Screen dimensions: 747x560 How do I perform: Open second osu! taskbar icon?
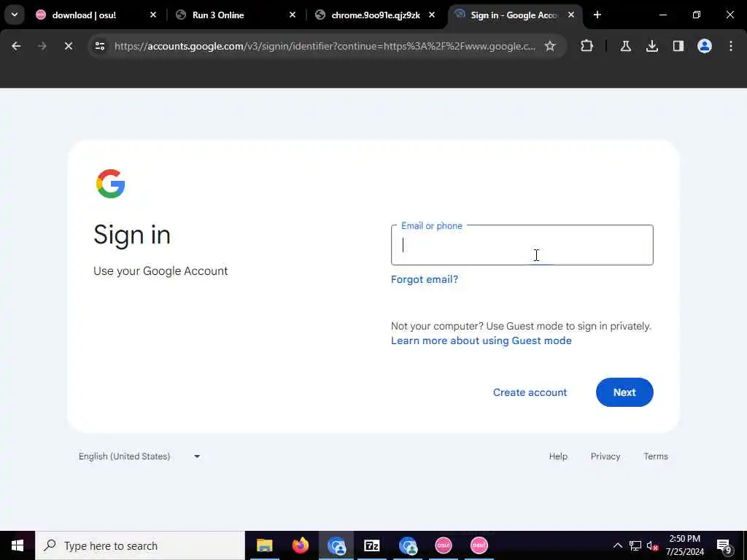pos(479,545)
